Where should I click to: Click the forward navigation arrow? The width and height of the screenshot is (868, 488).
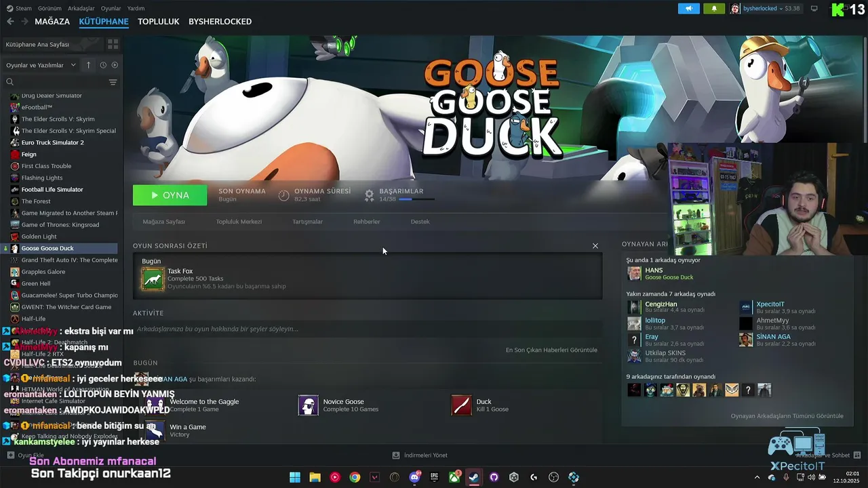coord(25,22)
